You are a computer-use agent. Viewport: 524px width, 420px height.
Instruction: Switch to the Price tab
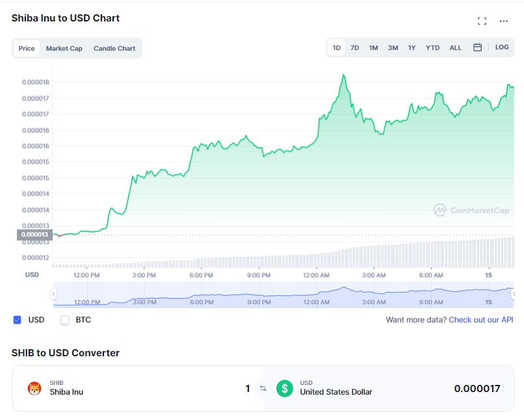tap(27, 49)
